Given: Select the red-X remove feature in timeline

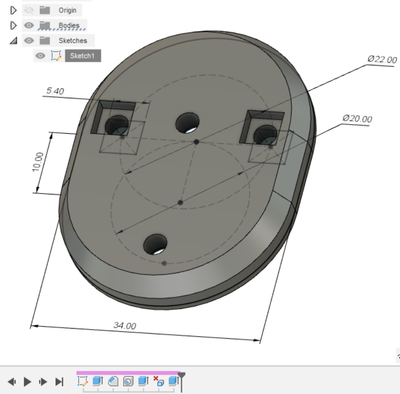Looking at the screenshot, I should (158, 381).
